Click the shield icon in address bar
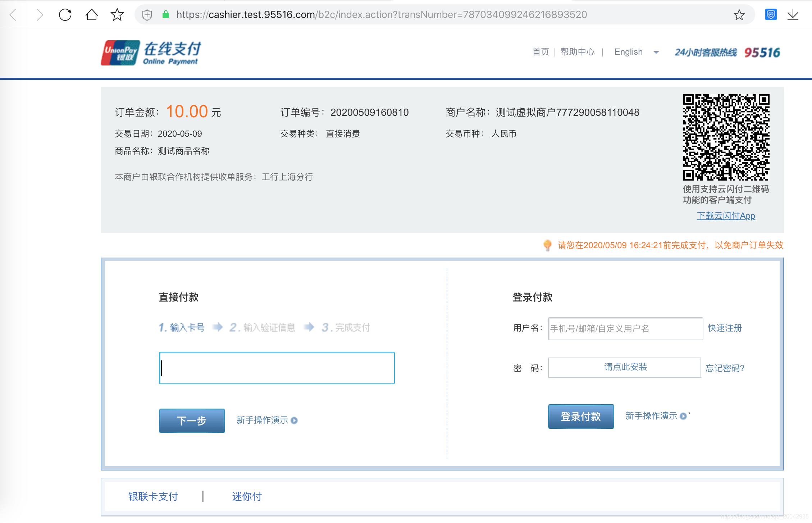This screenshot has height=523, width=812. click(x=147, y=15)
